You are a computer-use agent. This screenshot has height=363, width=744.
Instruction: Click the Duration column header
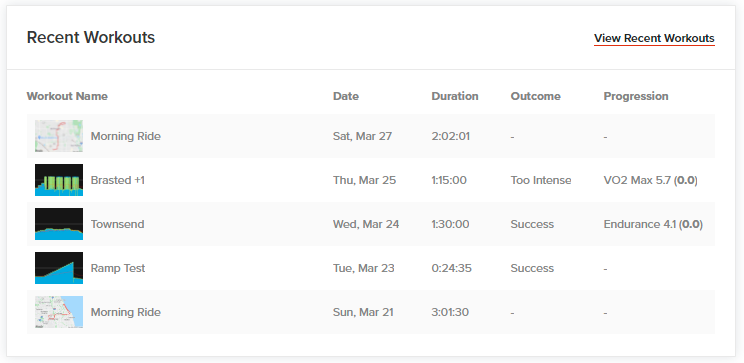pos(455,96)
